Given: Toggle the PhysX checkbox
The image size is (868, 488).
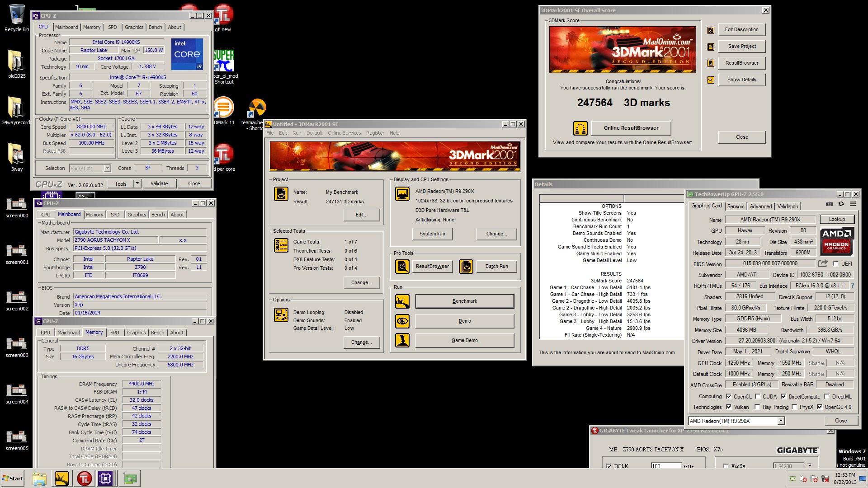Looking at the screenshot, I should (794, 407).
